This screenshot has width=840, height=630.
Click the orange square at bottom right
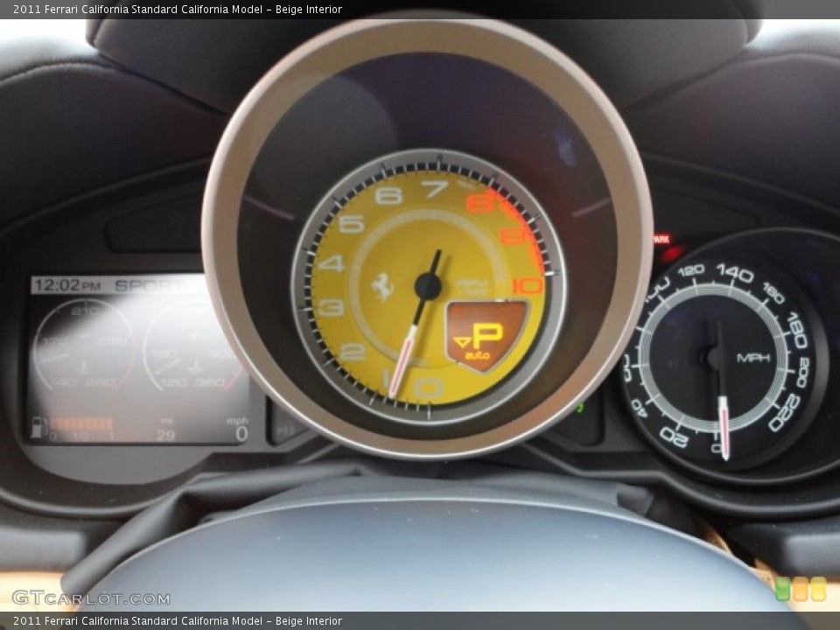(801, 589)
